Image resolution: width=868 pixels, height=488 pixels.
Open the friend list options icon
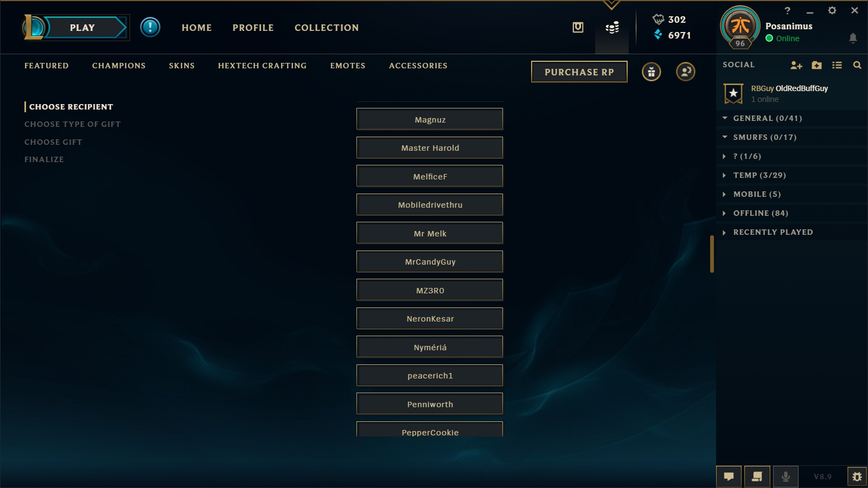837,65
